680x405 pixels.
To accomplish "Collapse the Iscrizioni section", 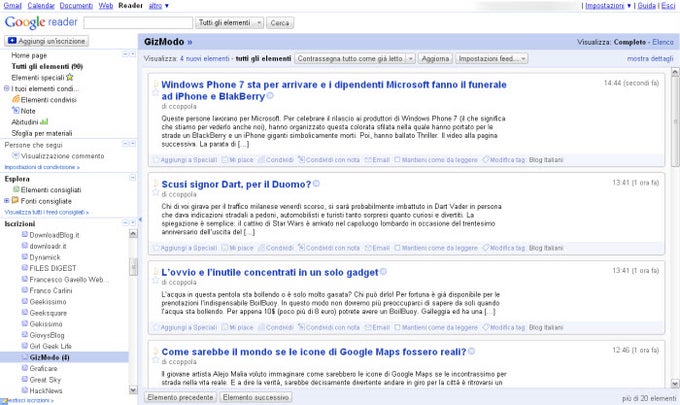I will [125, 223].
